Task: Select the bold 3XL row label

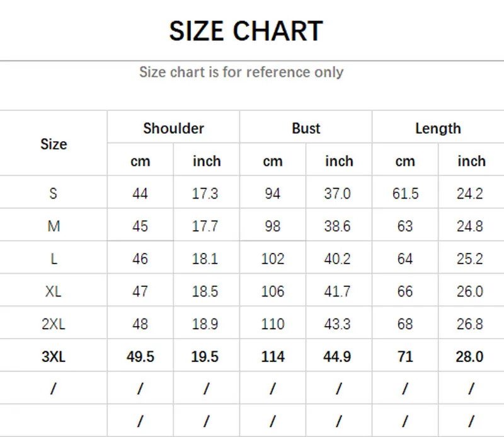Action: (x=54, y=356)
